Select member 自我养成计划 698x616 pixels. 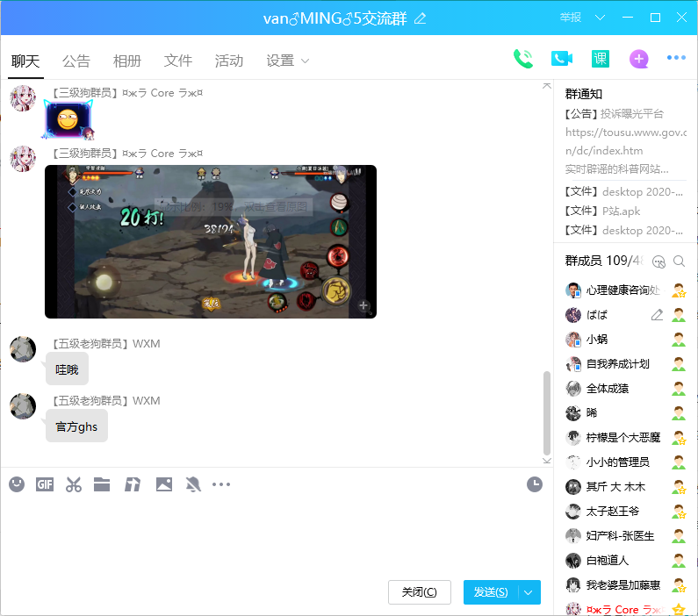(625, 364)
